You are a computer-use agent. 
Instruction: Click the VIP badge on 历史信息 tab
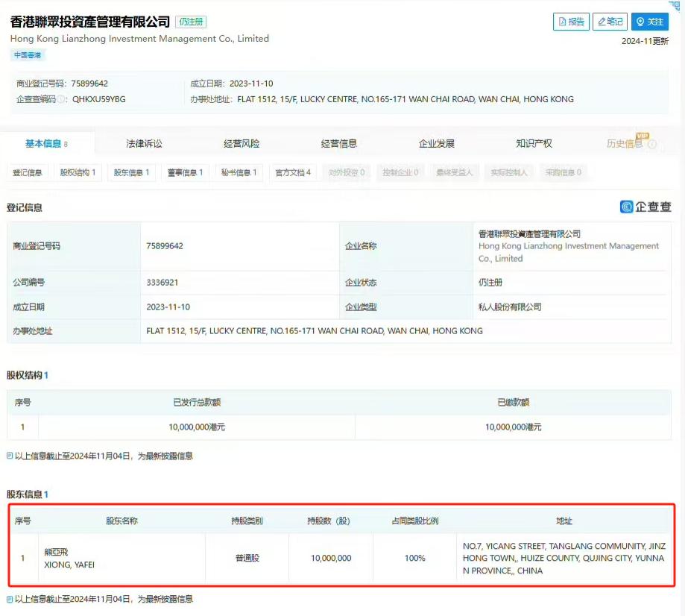pos(642,135)
